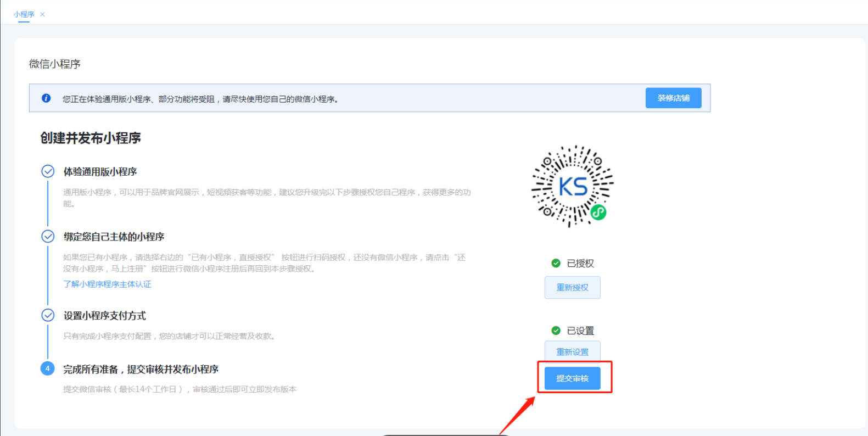Close the 小程序 tab

42,14
